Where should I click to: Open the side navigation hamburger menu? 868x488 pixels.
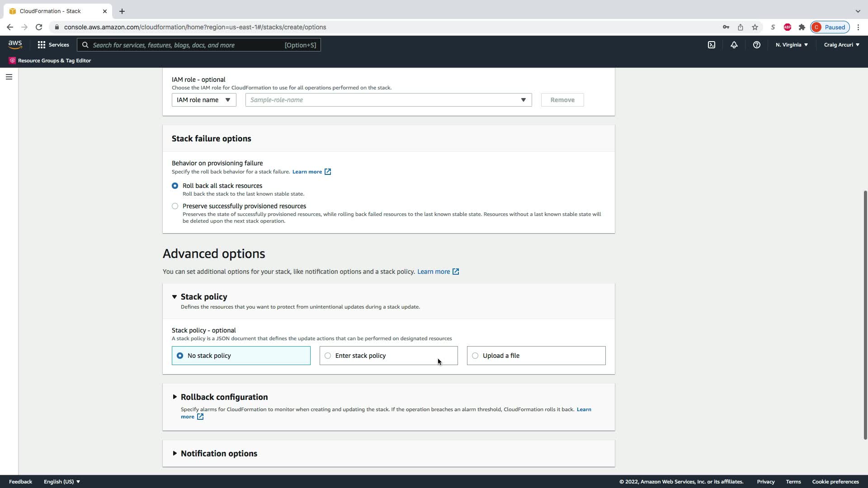[9, 77]
